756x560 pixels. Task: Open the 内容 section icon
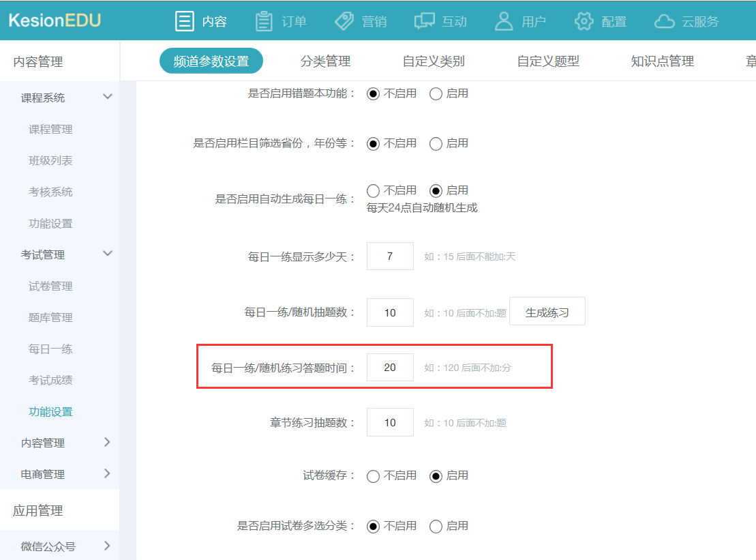[184, 20]
